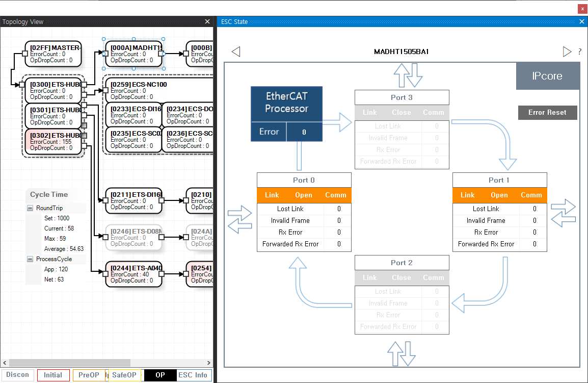Click the Port 0 header

click(x=304, y=180)
